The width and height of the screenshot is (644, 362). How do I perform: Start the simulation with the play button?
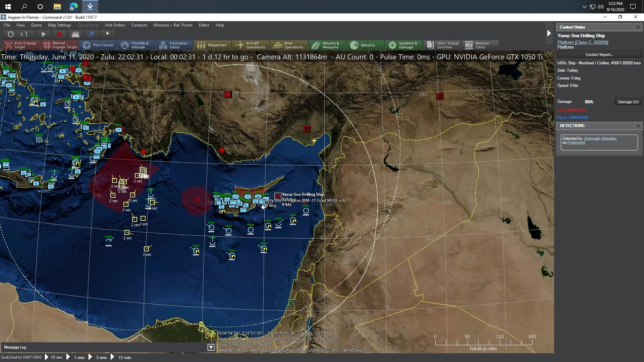[43, 34]
